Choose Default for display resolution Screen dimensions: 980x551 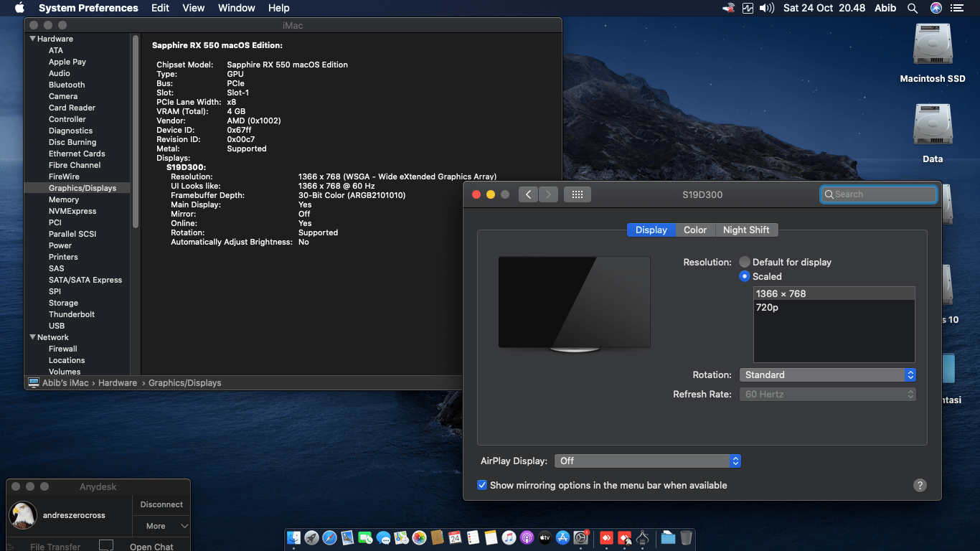coord(745,262)
